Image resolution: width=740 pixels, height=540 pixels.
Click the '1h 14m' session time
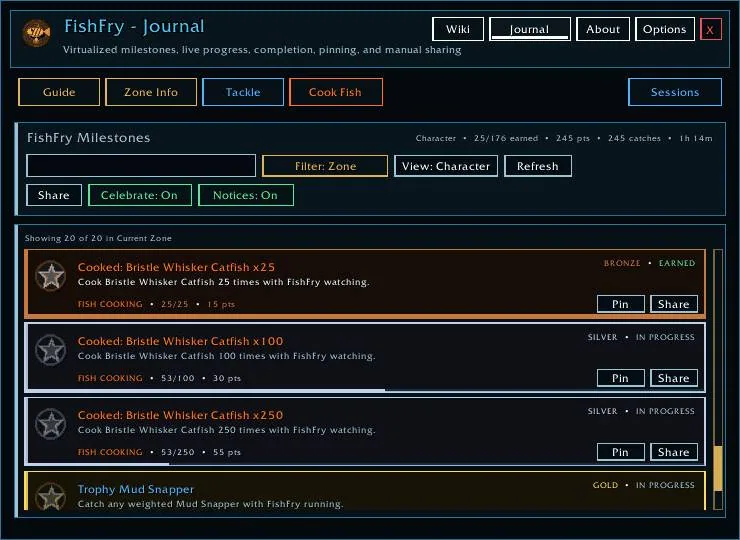pyautogui.click(x=696, y=138)
